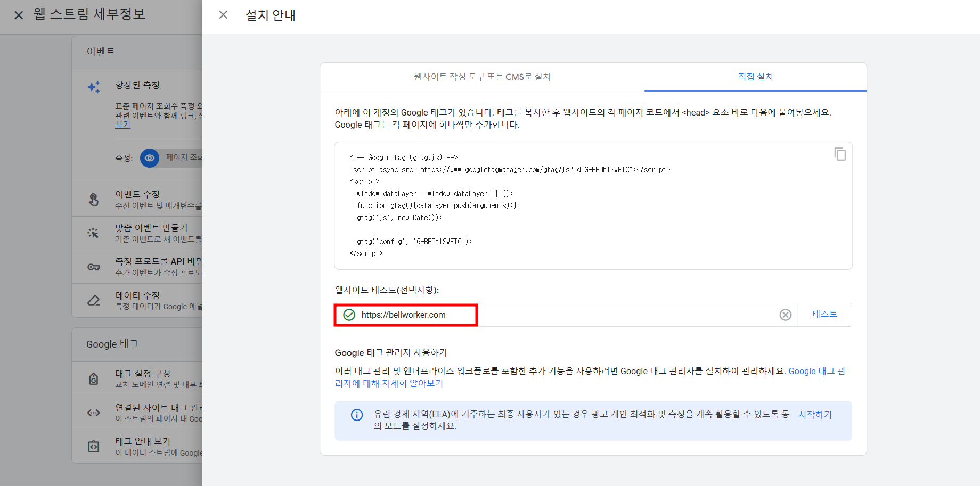Click the 태그 안내 보기 clipboard icon
The height and width of the screenshot is (486, 980).
94,446
